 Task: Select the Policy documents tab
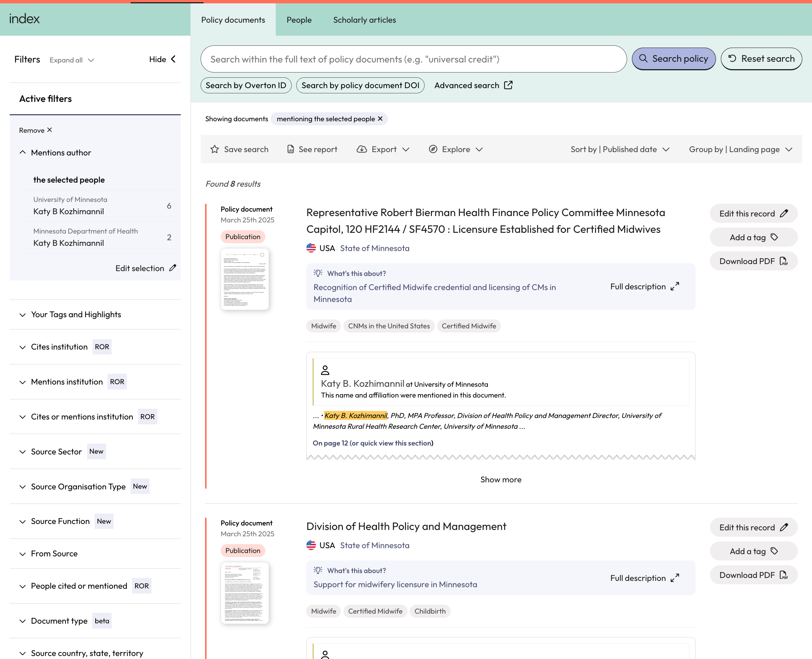coord(233,20)
